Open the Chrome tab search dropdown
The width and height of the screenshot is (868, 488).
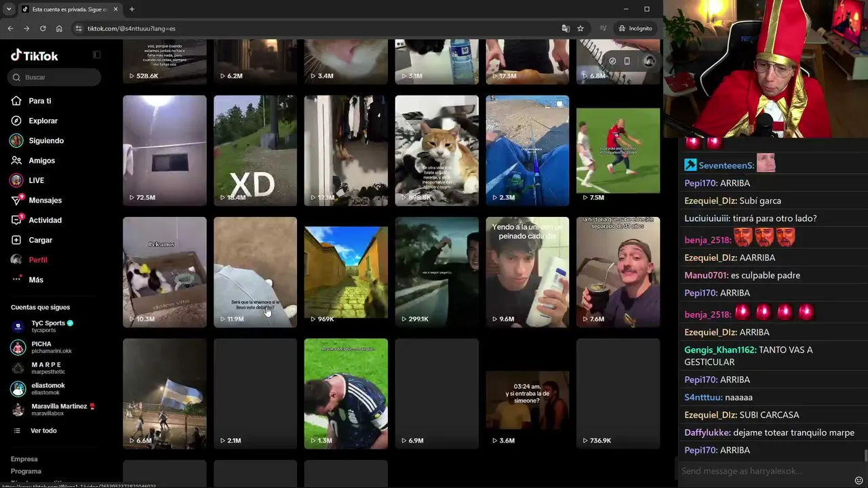tap(9, 9)
